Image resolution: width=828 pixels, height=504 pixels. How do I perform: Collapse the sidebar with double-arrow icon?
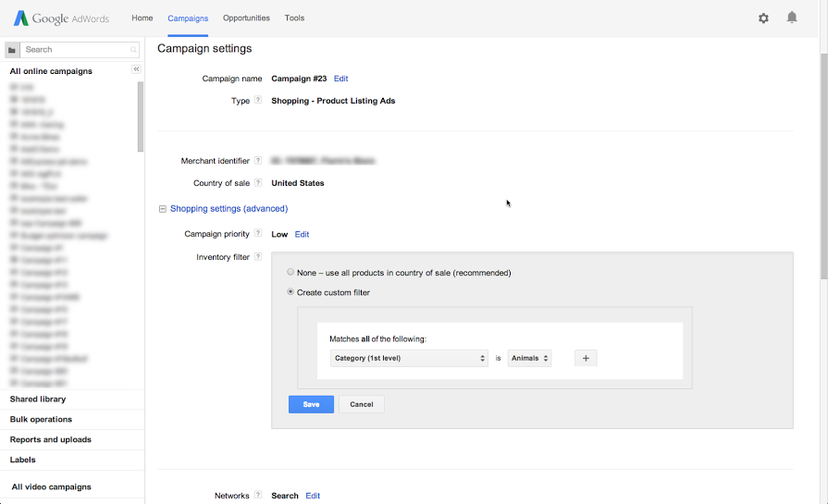click(136, 70)
